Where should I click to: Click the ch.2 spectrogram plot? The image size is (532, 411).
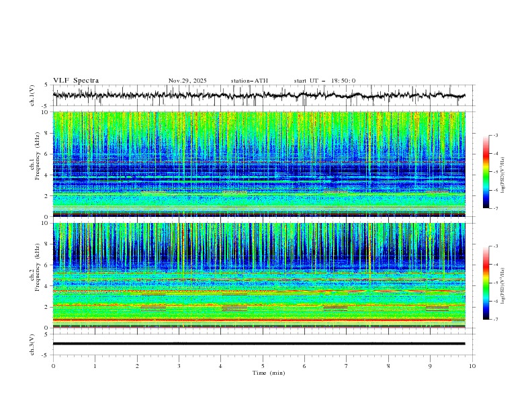coord(259,275)
